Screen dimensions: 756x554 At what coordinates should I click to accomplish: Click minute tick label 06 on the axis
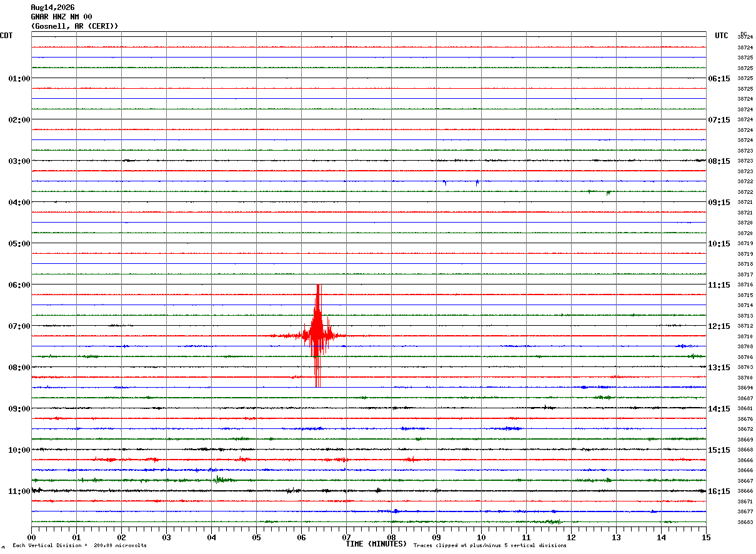pos(301,537)
